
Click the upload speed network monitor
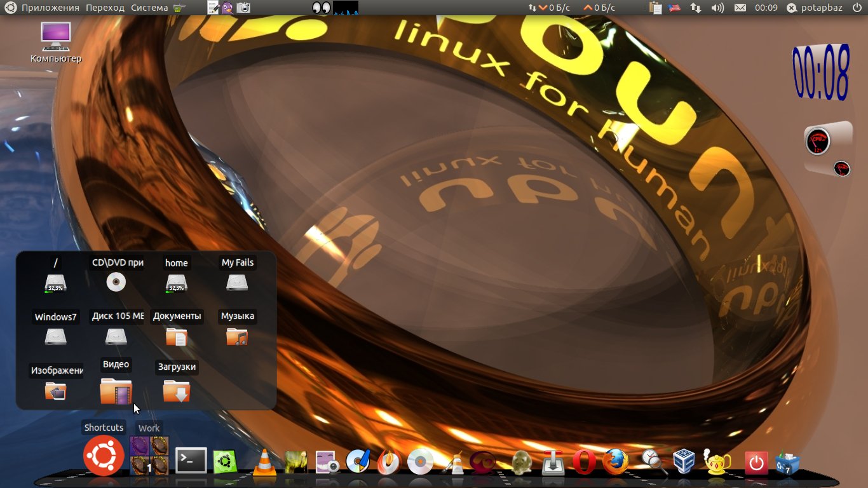pos(600,8)
